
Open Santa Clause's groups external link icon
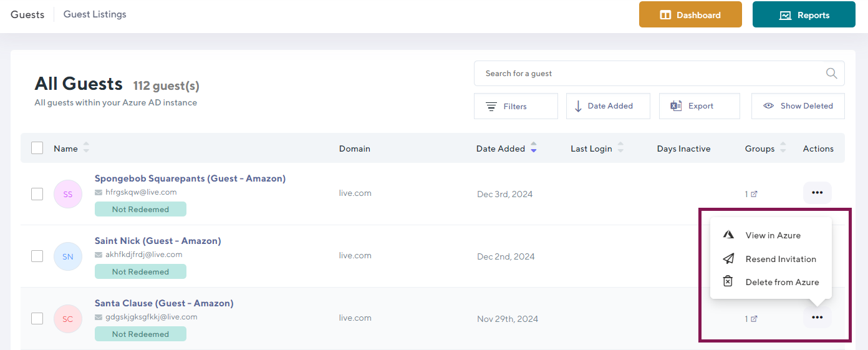(754, 319)
